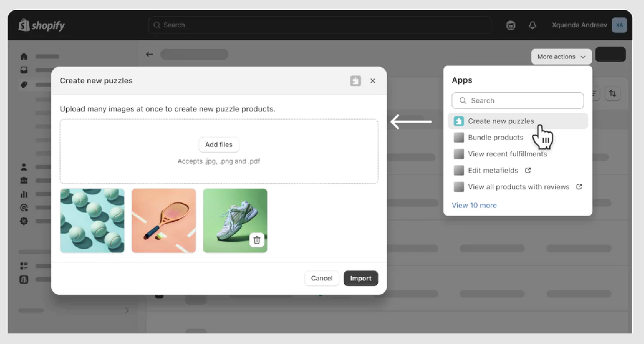Select the Products tag icon in sidebar

24,84
